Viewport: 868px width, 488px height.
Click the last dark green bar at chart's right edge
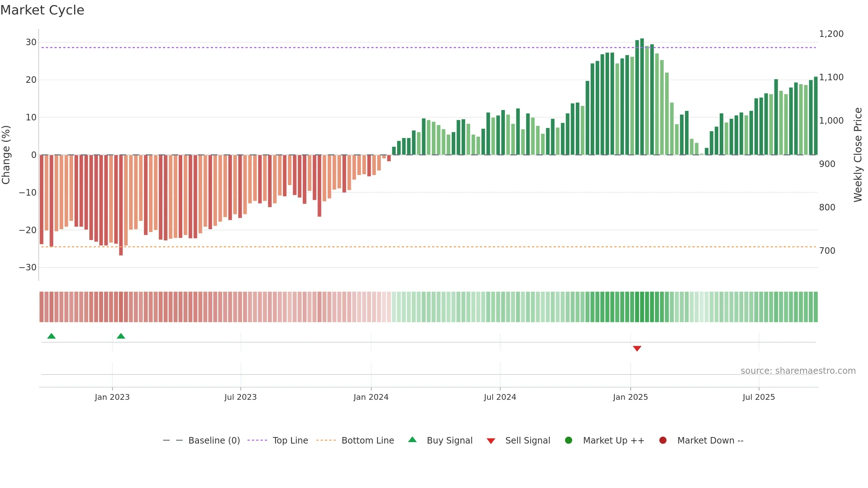[816, 116]
